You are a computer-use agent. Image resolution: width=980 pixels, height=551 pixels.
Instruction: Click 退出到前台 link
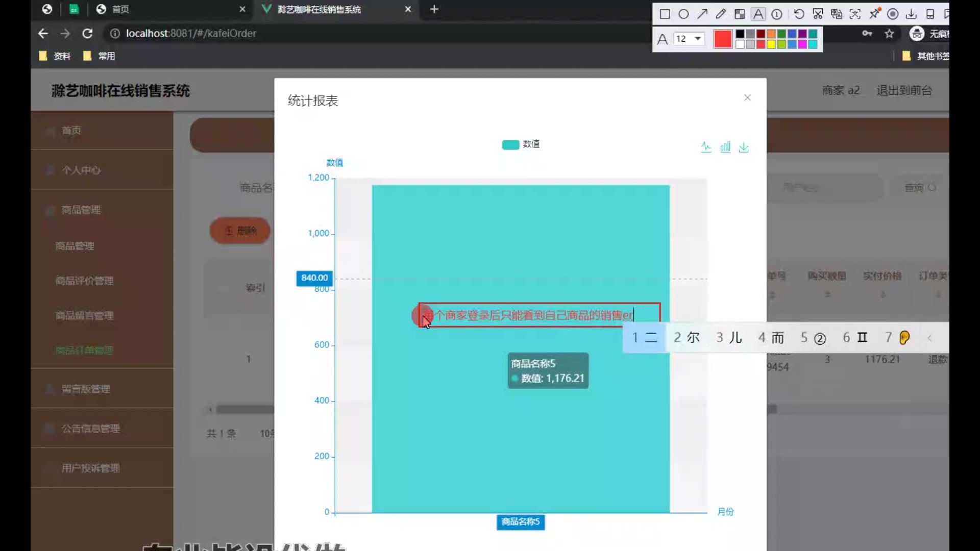(x=904, y=91)
